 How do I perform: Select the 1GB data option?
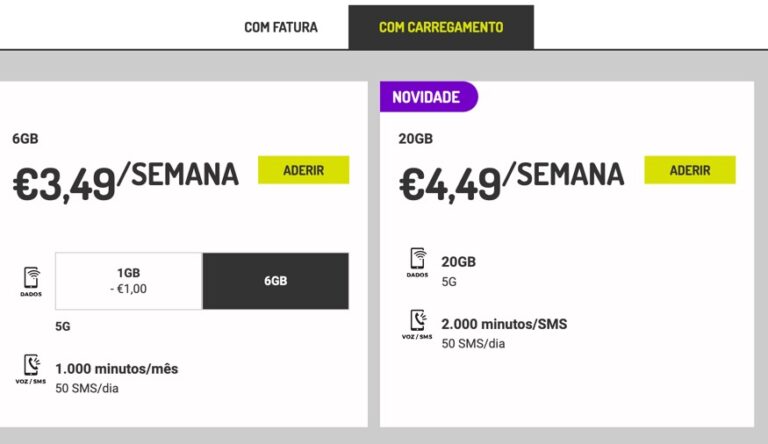tap(129, 281)
